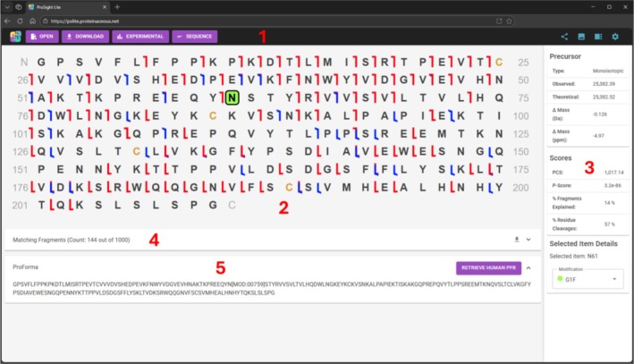
Task: Click the OPEN button
Action: [42, 37]
